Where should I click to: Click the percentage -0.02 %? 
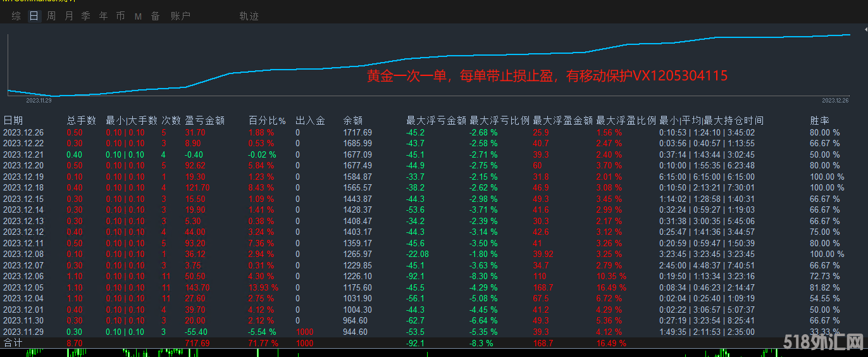pos(263,154)
